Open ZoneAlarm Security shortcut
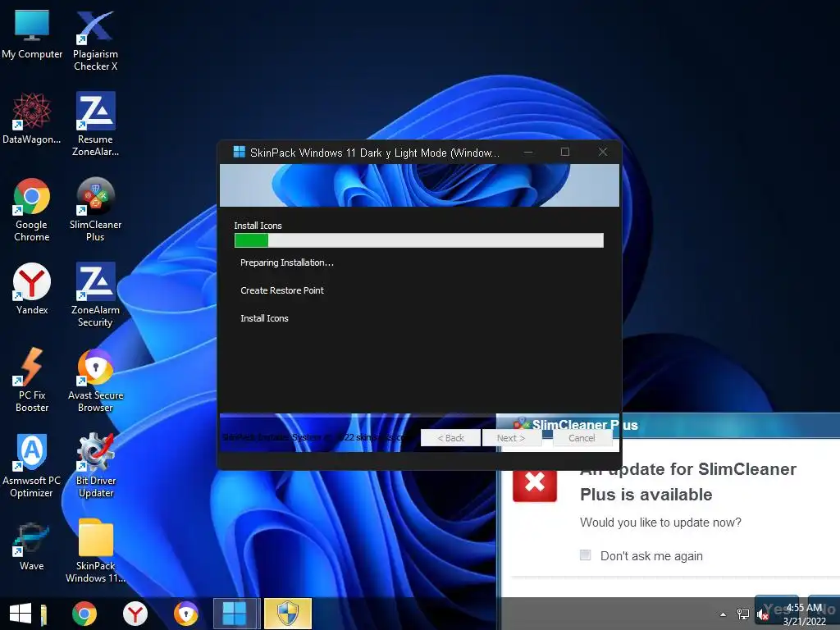 tap(95, 294)
